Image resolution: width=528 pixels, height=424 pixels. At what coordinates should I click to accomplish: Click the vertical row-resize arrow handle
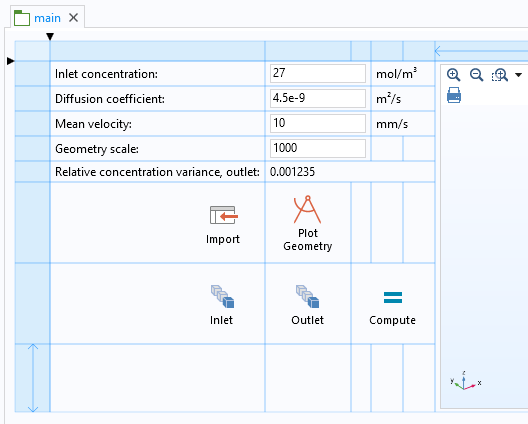click(x=33, y=378)
